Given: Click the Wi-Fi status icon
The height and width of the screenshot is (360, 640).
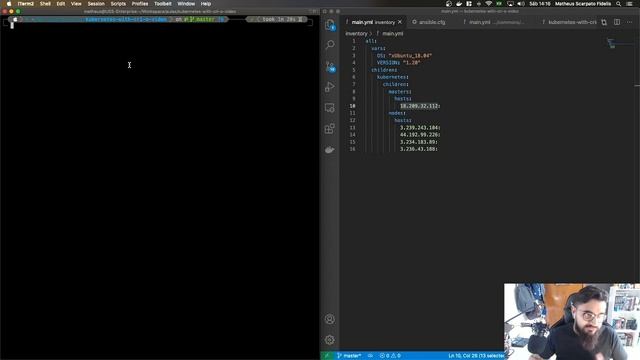Looking at the screenshot, I should pyautogui.click(x=489, y=4).
